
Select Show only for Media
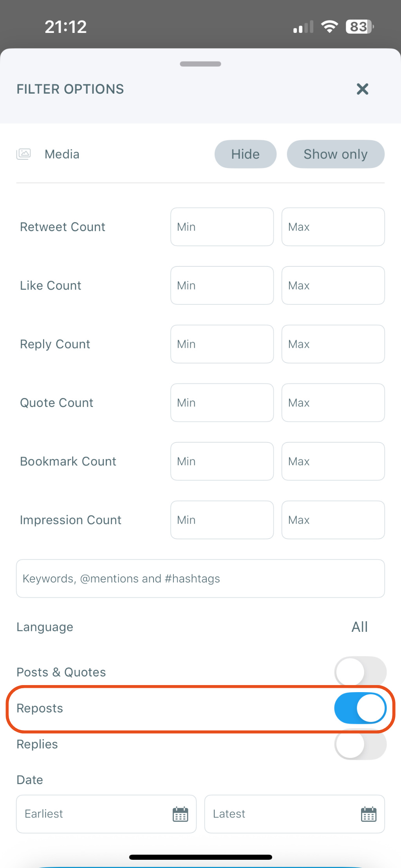click(336, 154)
